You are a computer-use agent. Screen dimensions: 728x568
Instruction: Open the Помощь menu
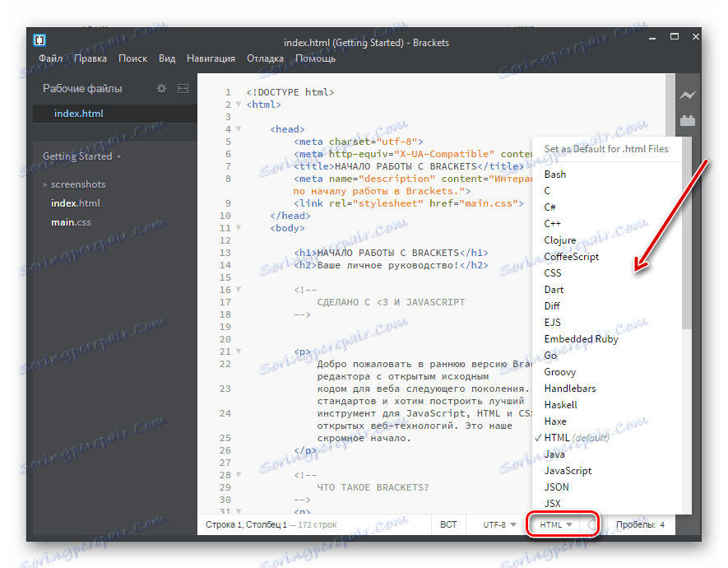coord(315,58)
